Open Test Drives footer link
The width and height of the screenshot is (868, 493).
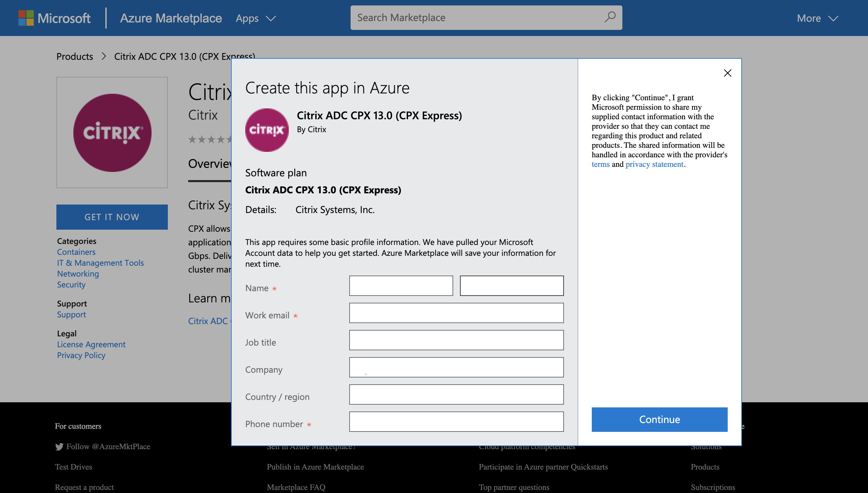click(x=73, y=467)
